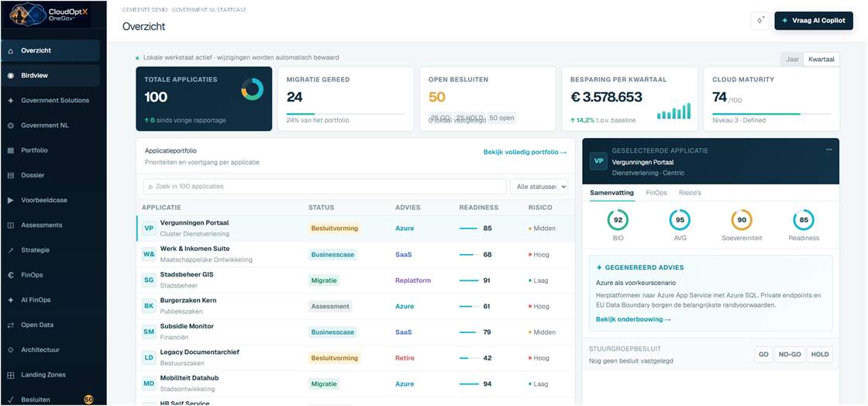868x406 pixels.
Task: Click the 25 GO chip in Open Besluiten
Action: [440, 118]
